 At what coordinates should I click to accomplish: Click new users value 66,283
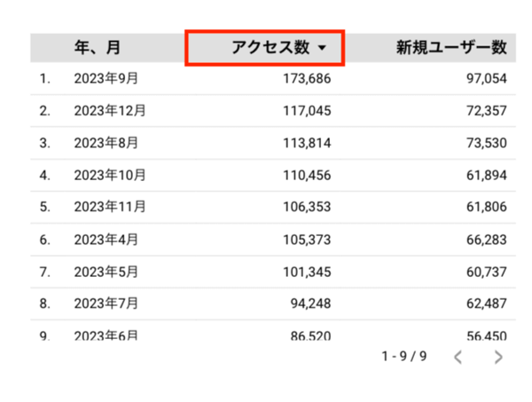click(x=487, y=240)
